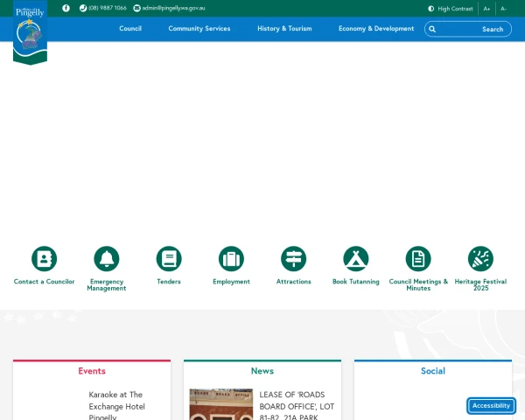Viewport: 525px width, 420px height.
Task: Open Karaoke at The Exchange Hotel event
Action: pyautogui.click(x=117, y=406)
